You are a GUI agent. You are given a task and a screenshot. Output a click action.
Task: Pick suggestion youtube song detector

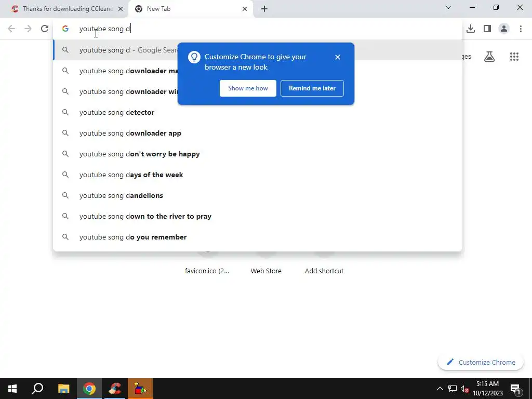point(258,112)
